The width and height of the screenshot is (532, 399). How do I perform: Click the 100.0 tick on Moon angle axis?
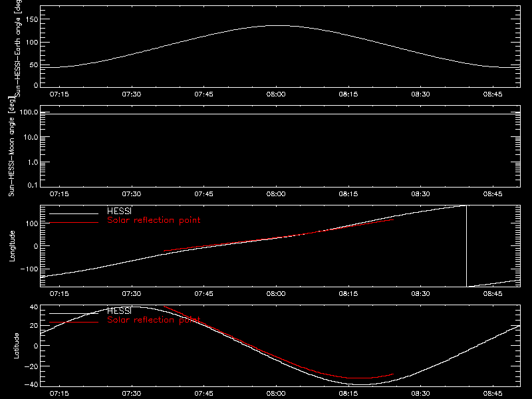(x=29, y=112)
